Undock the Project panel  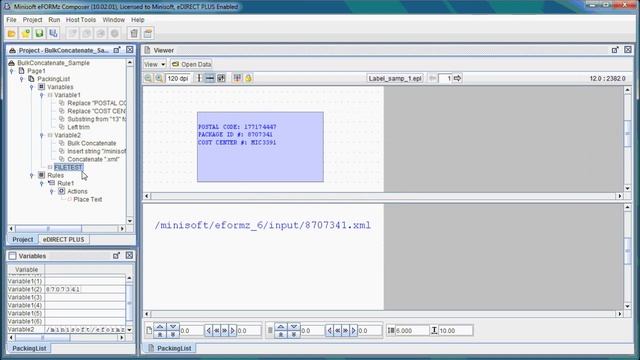(117, 50)
